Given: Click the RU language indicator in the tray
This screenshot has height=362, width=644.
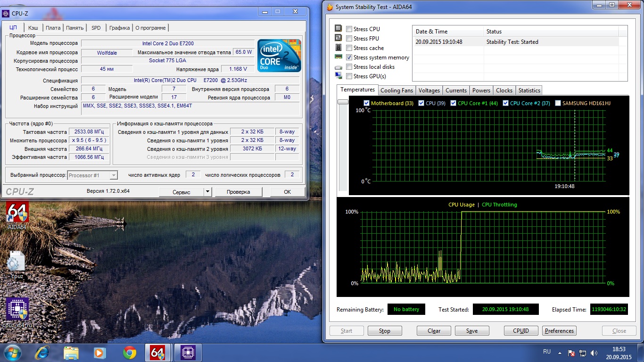Looking at the screenshot, I should tap(547, 352).
